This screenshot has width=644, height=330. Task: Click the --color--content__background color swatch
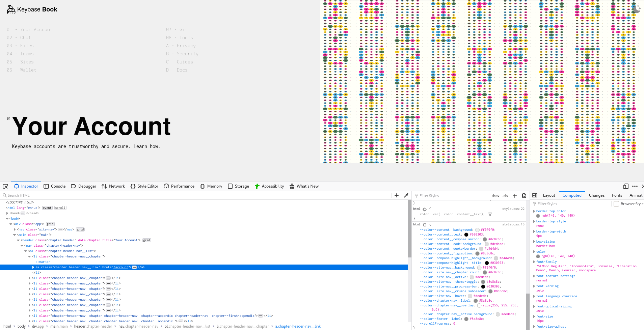coord(477,230)
